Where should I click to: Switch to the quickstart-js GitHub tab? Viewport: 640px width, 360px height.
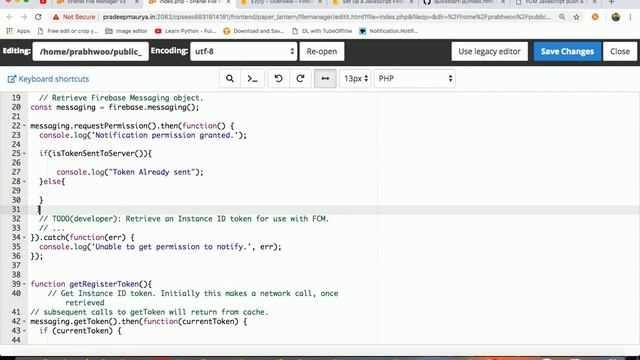pos(464,2)
